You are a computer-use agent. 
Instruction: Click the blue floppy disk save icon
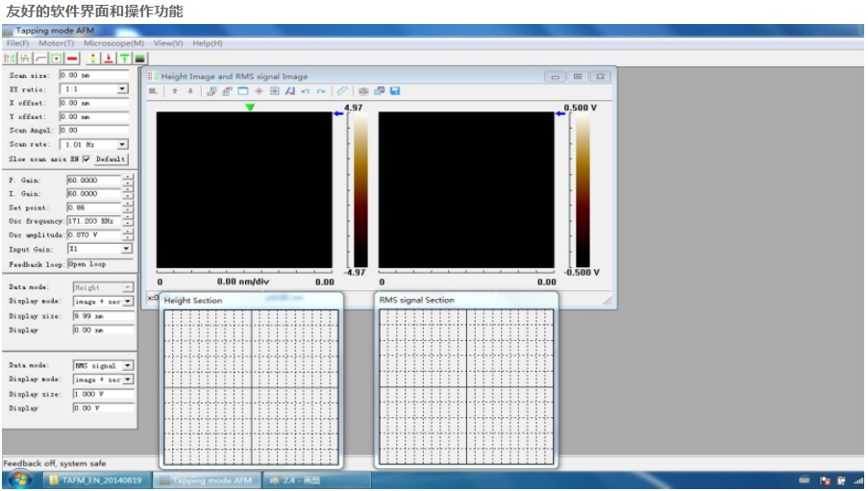tap(395, 91)
